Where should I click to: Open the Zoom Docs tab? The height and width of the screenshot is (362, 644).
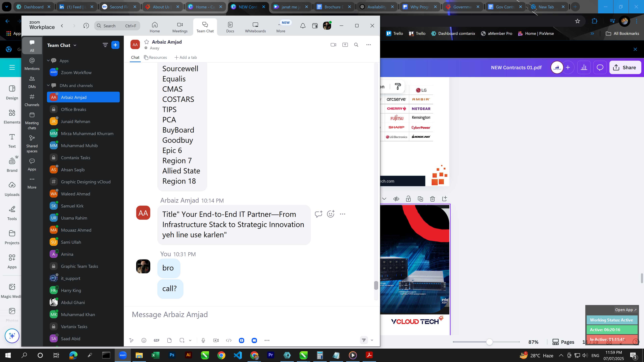[x=230, y=27]
